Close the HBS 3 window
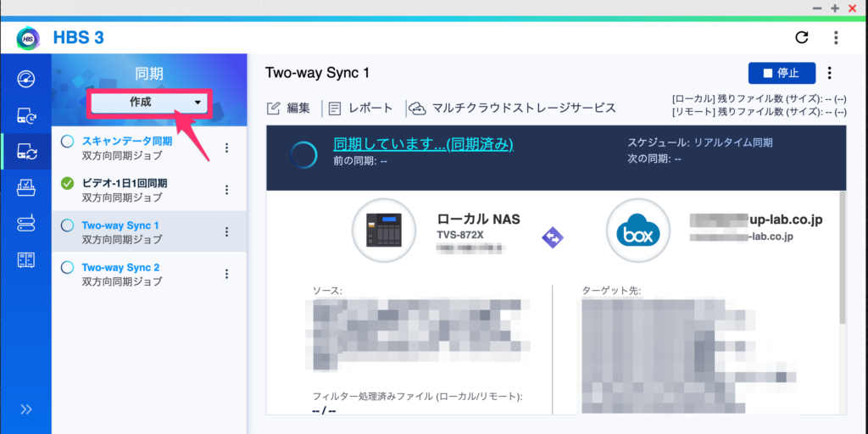This screenshot has width=868, height=434. pos(852,8)
